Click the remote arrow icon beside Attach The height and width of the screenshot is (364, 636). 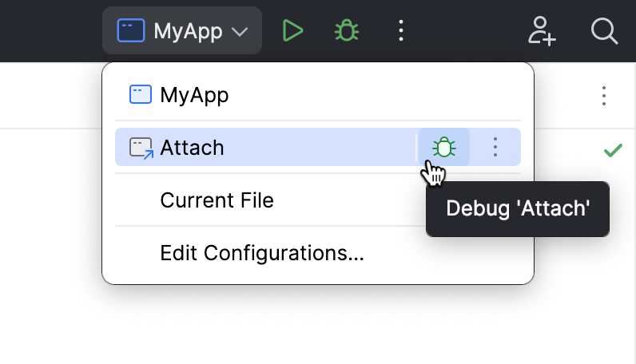[x=141, y=148]
